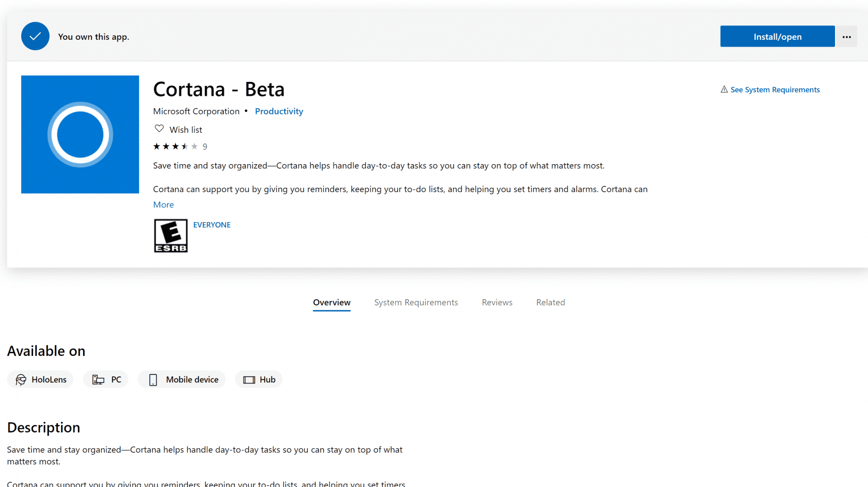This screenshot has width=868, height=487.
Task: Rate the app using the star rating
Action: (175, 146)
